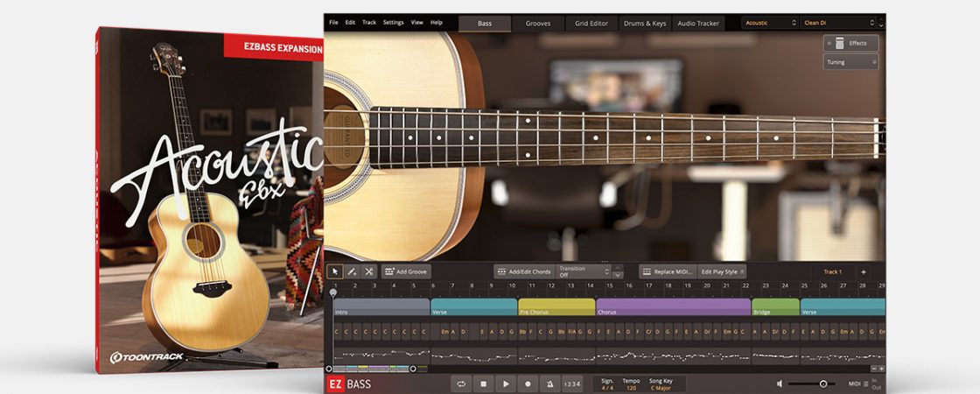Step Transition down with down arrow
The image size is (980, 394).
click(618, 275)
